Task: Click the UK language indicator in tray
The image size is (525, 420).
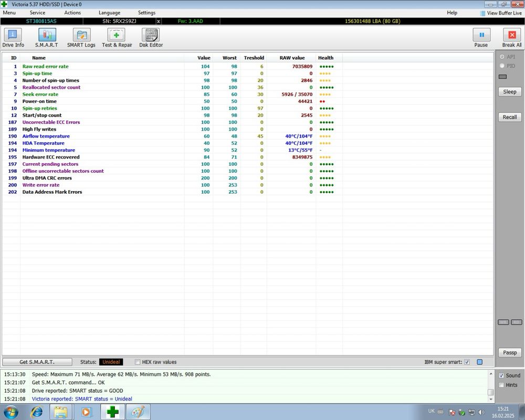Action: [431, 411]
